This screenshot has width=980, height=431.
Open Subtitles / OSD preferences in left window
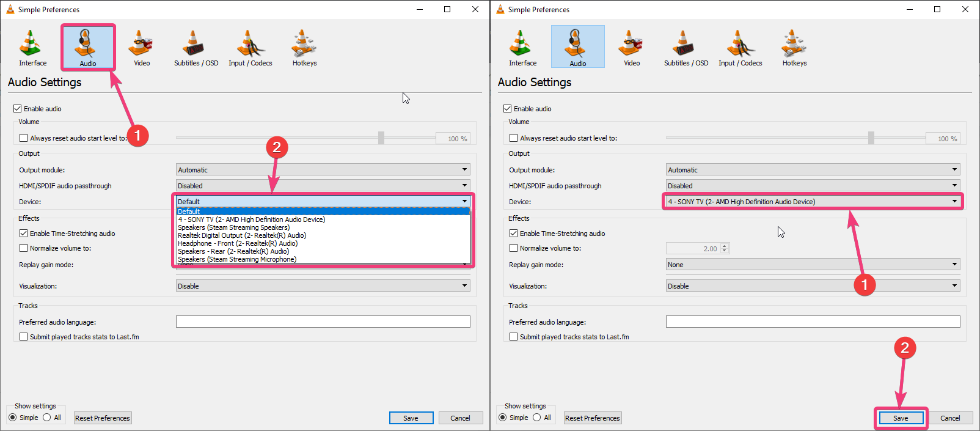[196, 48]
